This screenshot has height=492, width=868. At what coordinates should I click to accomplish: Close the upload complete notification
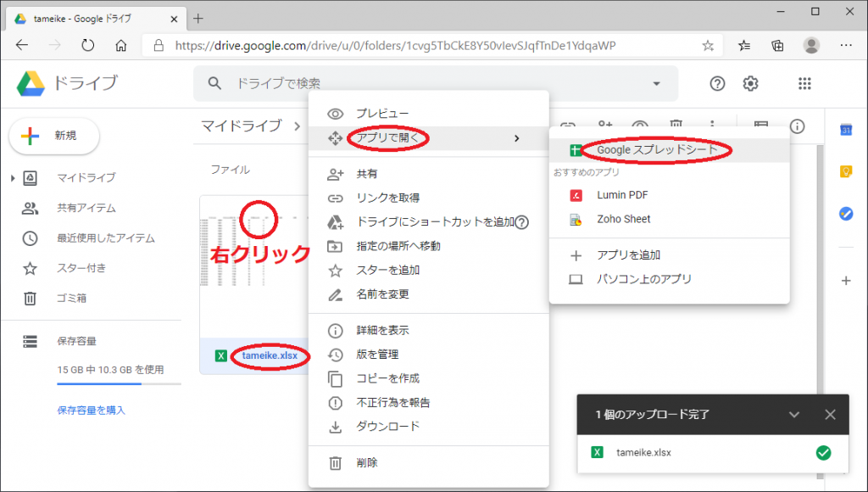[x=830, y=415]
